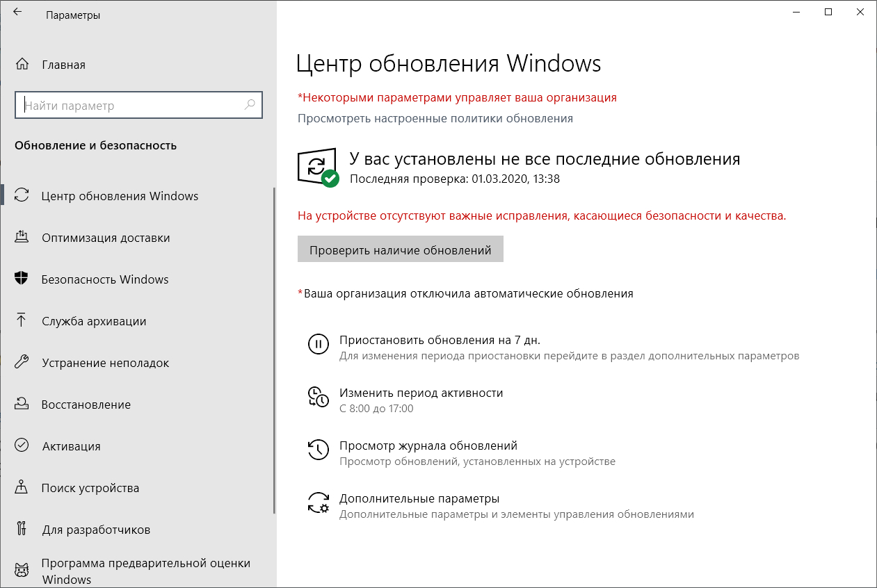Click the update history icon
Screen dimensions: 877x588
pos(318,449)
